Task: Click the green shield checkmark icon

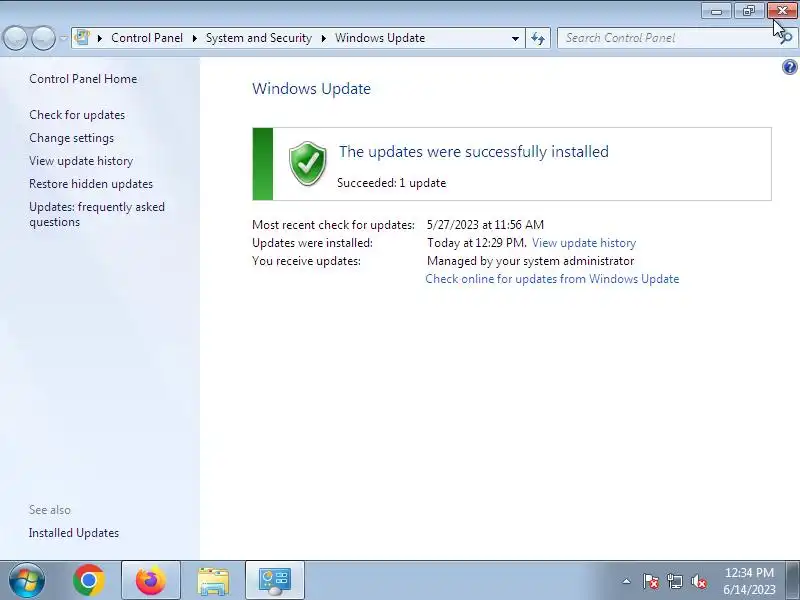Action: click(308, 164)
